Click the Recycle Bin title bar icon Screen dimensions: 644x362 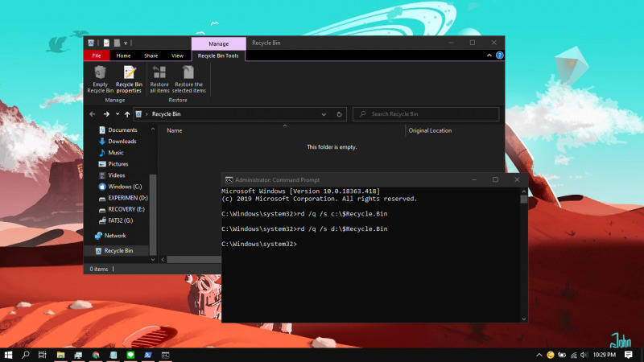point(91,43)
